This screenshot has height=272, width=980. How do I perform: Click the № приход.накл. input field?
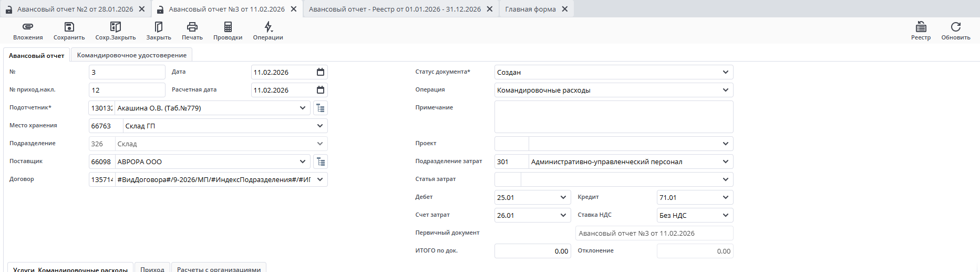point(127,90)
